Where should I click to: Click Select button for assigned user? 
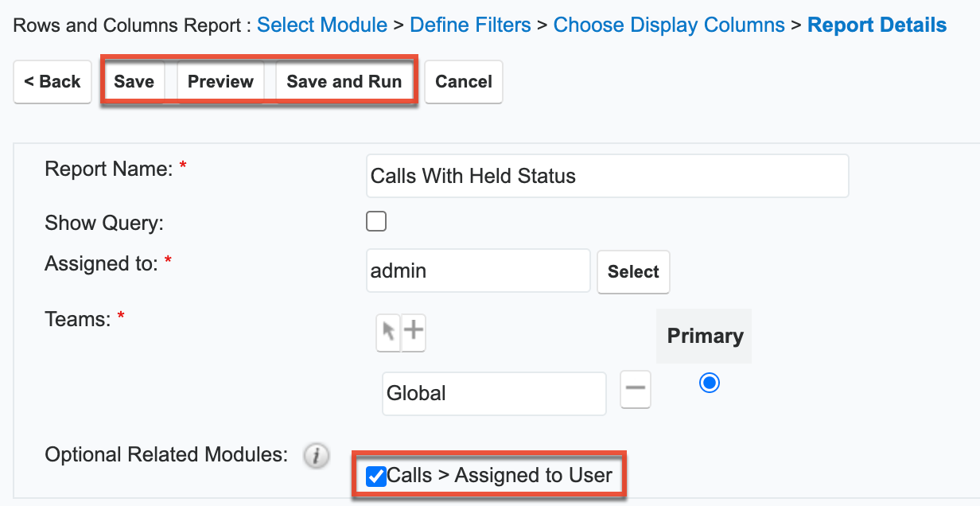(x=633, y=271)
